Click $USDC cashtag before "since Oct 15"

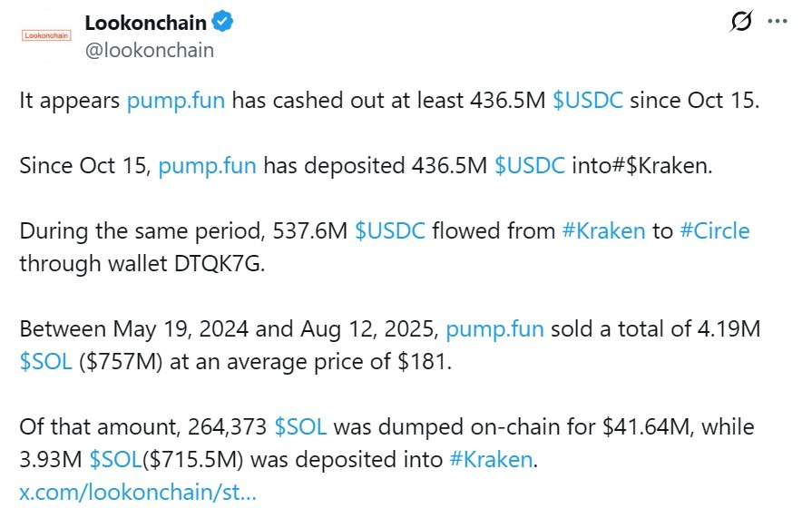[x=588, y=101]
